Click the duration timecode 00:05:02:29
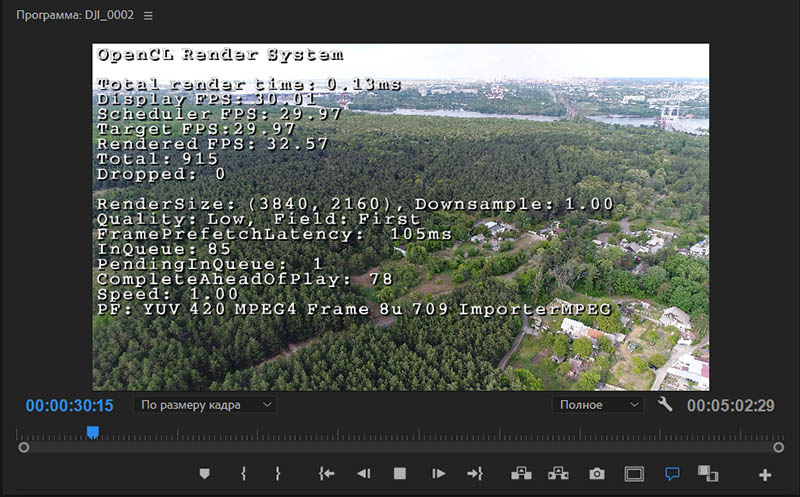 point(731,406)
